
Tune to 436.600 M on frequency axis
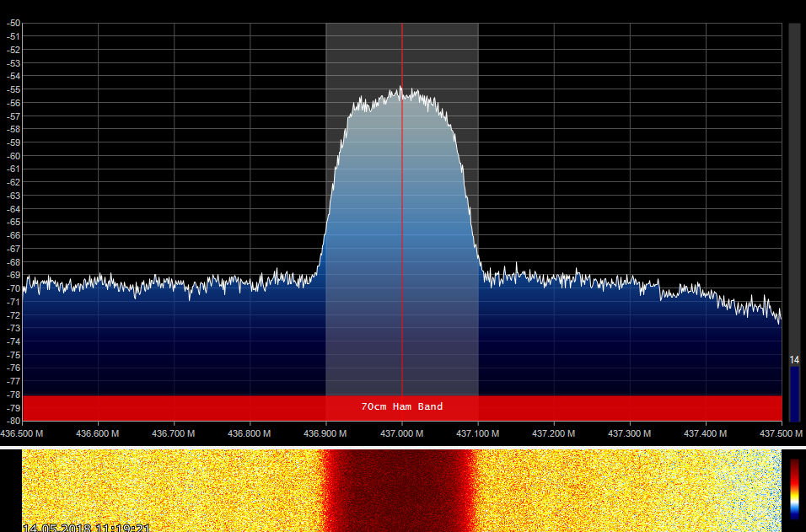coord(99,433)
